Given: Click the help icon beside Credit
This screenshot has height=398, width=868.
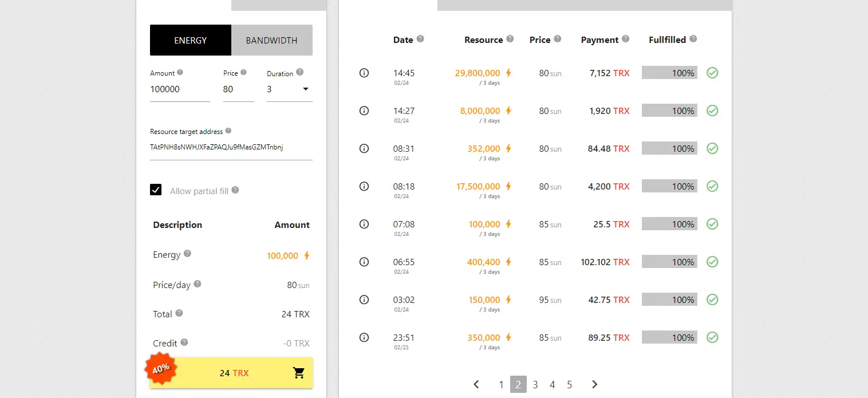Looking at the screenshot, I should point(184,342).
